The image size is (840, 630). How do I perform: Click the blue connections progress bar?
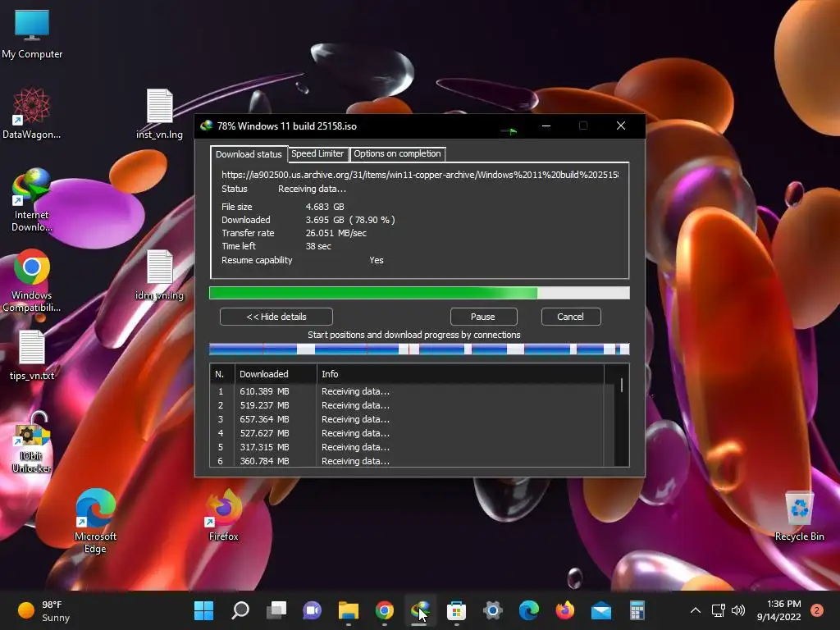(419, 349)
